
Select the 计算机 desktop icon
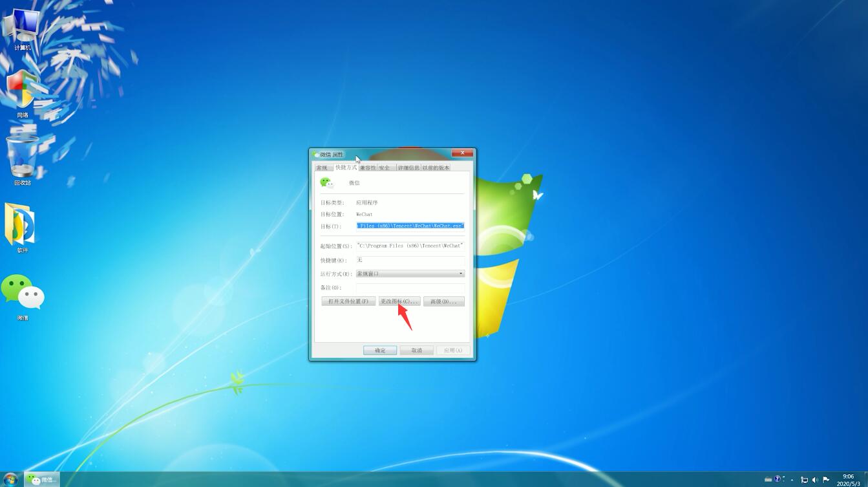pos(22,29)
